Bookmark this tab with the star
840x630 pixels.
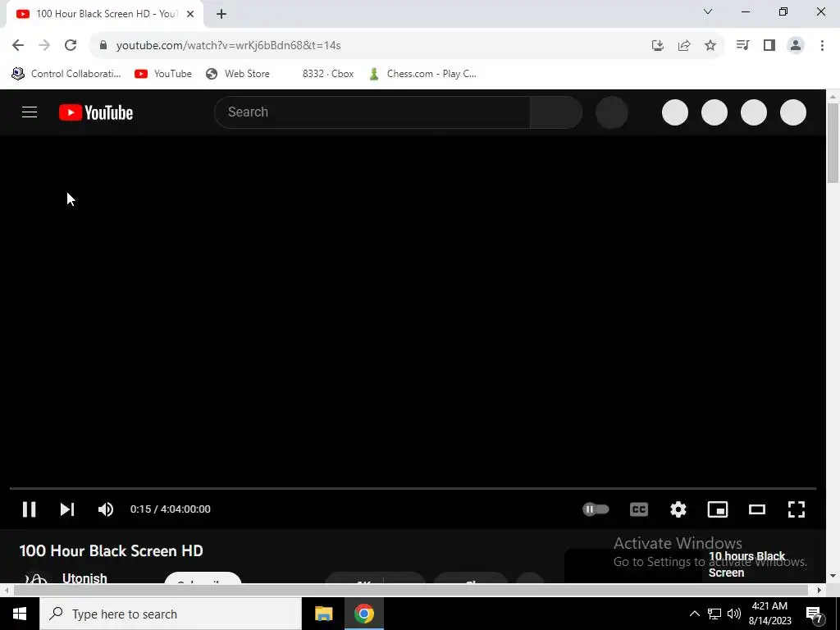(710, 45)
